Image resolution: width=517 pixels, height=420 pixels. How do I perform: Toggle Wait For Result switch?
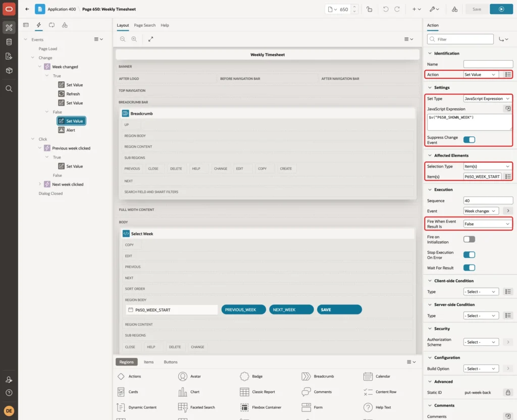(469, 268)
